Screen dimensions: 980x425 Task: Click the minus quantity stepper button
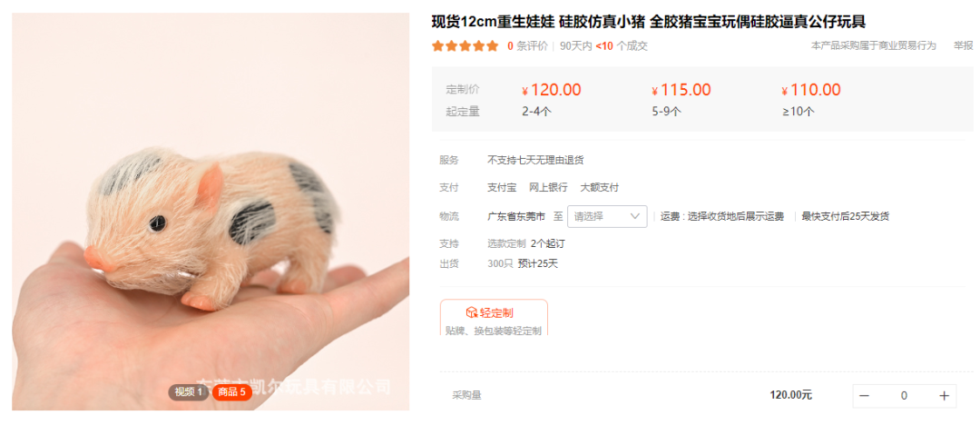click(865, 396)
